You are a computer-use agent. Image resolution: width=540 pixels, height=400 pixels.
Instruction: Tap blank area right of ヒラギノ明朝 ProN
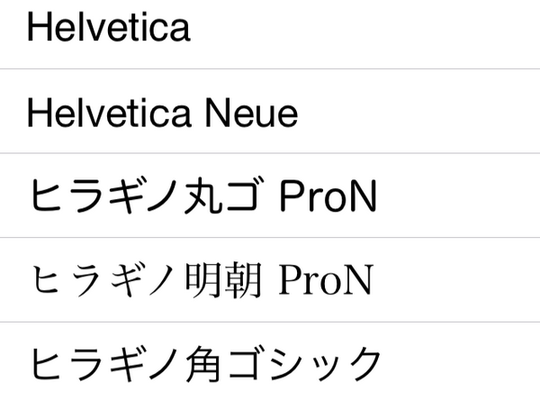coord(457,280)
